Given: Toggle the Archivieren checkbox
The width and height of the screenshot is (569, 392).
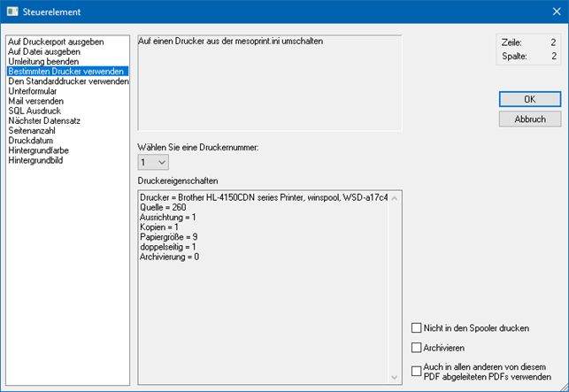Looking at the screenshot, I should [418, 349].
